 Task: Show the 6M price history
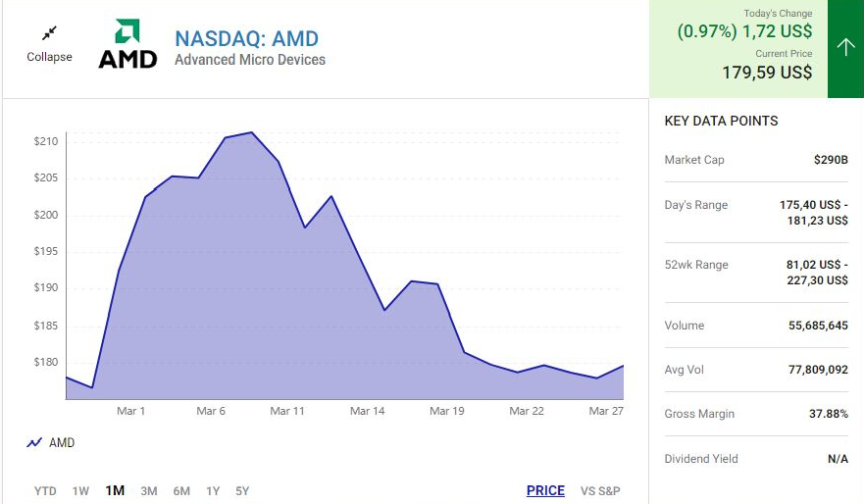(181, 491)
